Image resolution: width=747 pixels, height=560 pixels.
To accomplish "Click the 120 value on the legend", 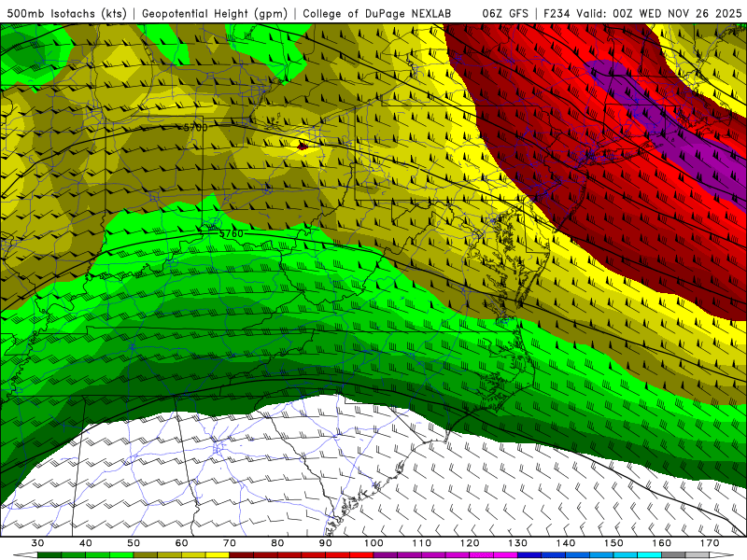I will pos(470,543).
